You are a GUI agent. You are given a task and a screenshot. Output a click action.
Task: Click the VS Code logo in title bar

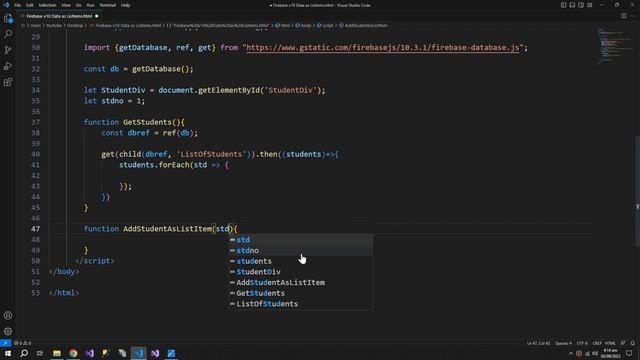pos(6,5)
